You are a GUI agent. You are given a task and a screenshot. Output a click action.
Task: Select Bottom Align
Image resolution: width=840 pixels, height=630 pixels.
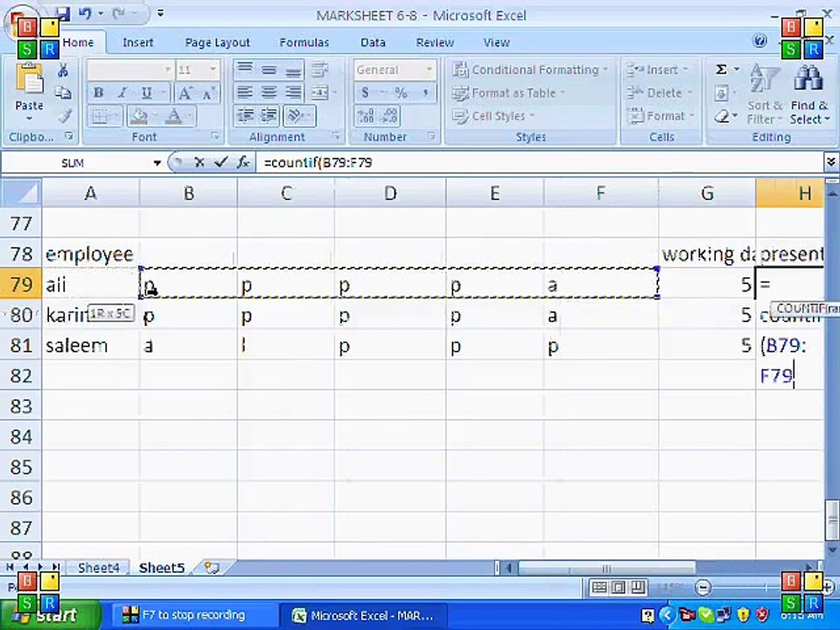click(x=293, y=70)
